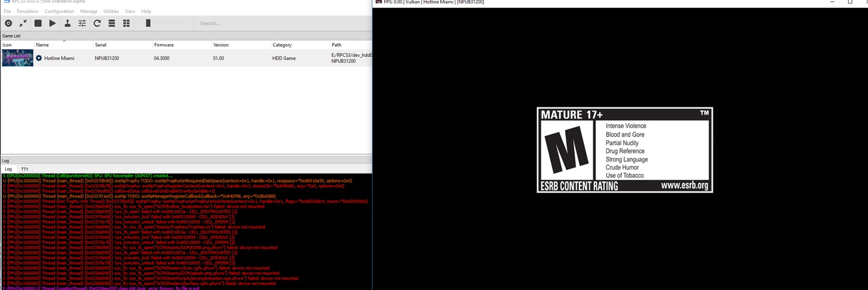The height and width of the screenshot is (290, 868).
Task: Open the Pads controller settings icon
Action: click(x=67, y=23)
